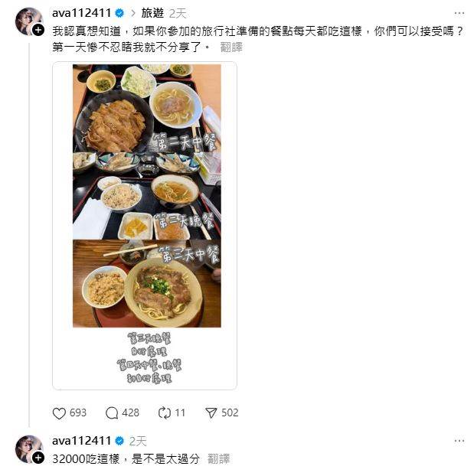
Task: Follow ava112411 via plus on top avatar
Action: coord(38,30)
